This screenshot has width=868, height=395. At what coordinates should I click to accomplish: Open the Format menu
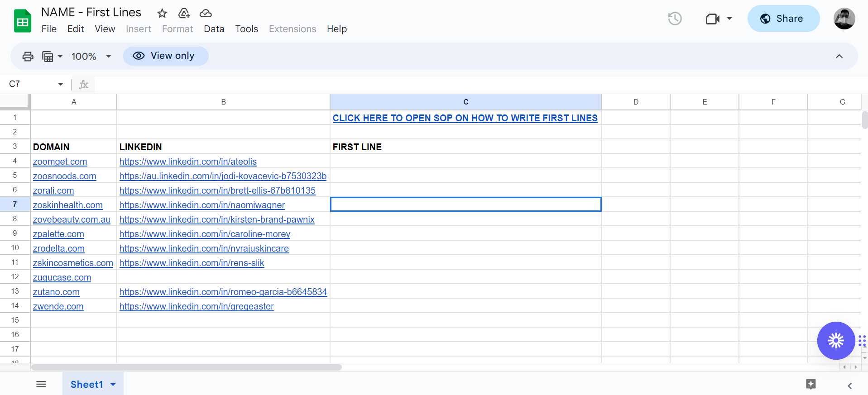177,29
